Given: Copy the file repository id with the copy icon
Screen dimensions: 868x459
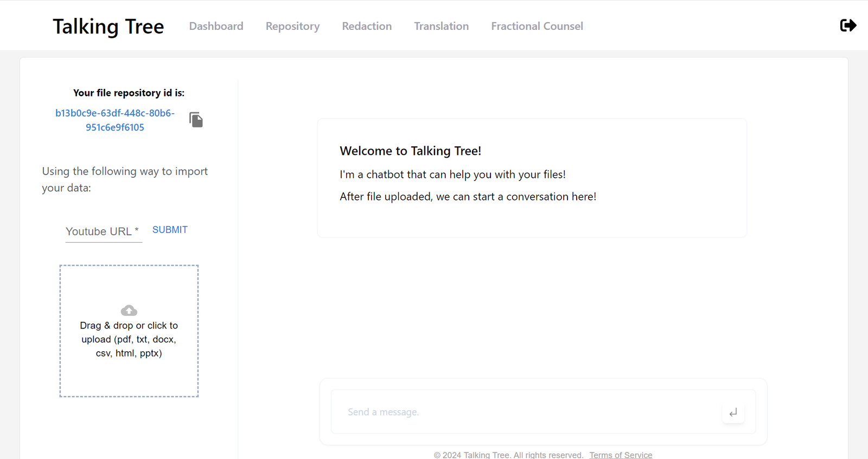Looking at the screenshot, I should (x=196, y=120).
